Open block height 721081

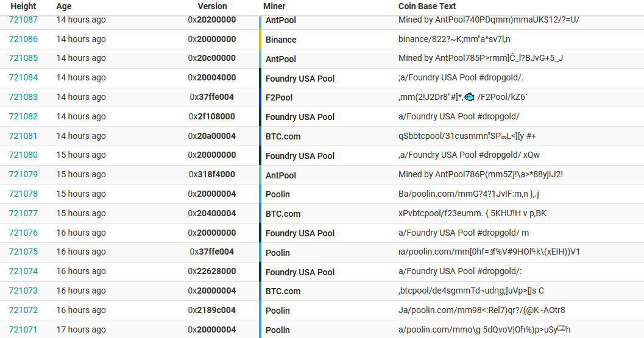[x=23, y=136]
